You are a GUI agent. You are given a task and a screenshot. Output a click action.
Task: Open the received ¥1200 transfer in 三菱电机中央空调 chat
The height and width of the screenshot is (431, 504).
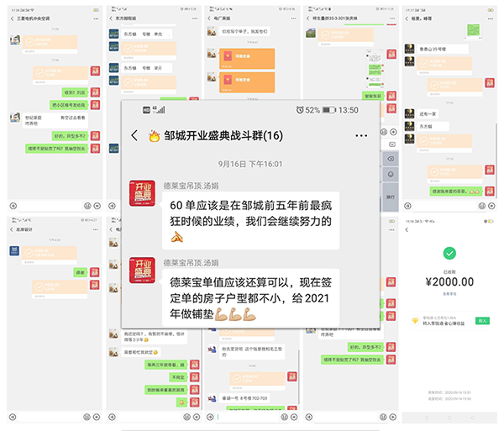point(50,44)
